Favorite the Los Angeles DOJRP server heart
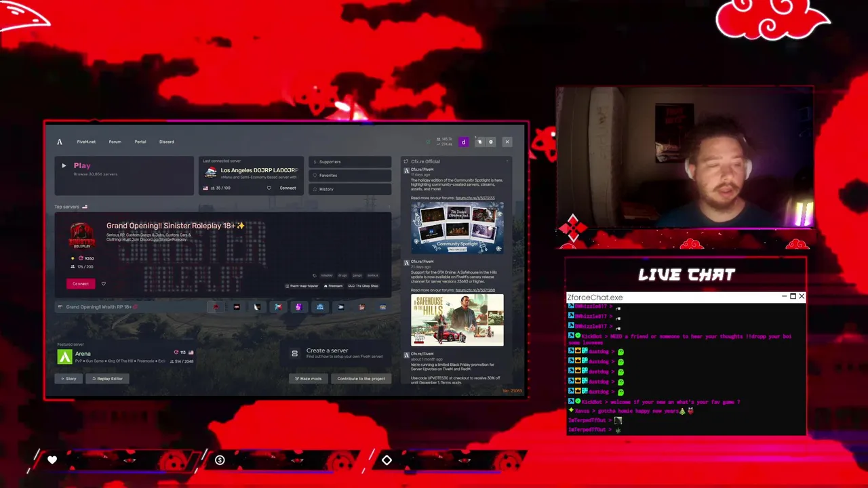Viewport: 868px width, 488px height. point(269,188)
